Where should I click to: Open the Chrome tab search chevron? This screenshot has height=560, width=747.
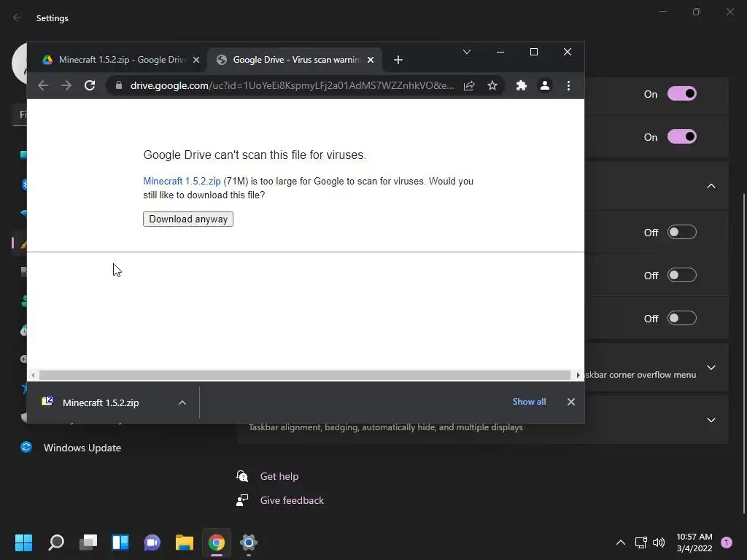pyautogui.click(x=467, y=52)
